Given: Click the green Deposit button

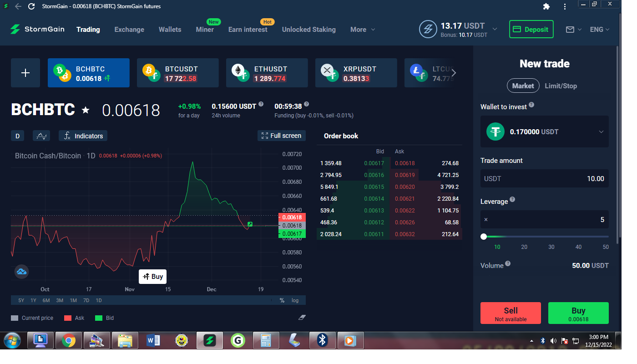Looking at the screenshot, I should pyautogui.click(x=531, y=29).
